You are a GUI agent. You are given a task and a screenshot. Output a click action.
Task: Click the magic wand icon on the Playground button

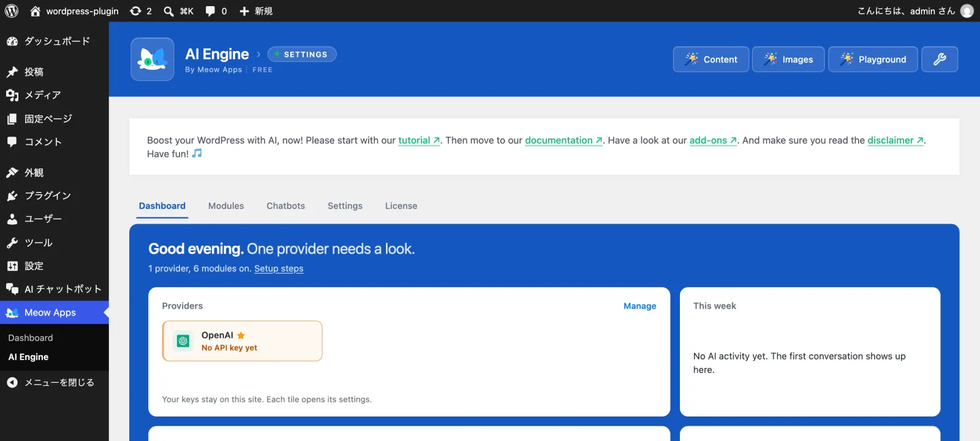[846, 59]
